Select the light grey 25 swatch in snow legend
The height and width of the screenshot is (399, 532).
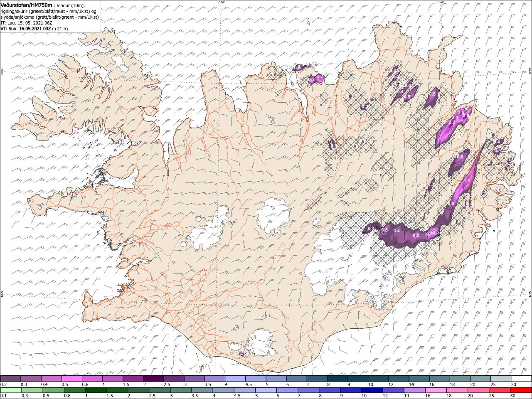pos(501,378)
